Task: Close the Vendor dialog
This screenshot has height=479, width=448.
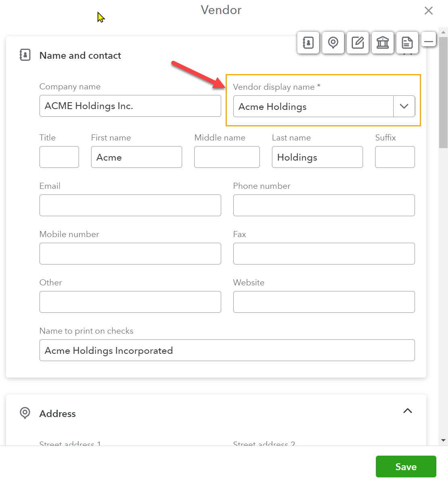Action: click(x=428, y=10)
